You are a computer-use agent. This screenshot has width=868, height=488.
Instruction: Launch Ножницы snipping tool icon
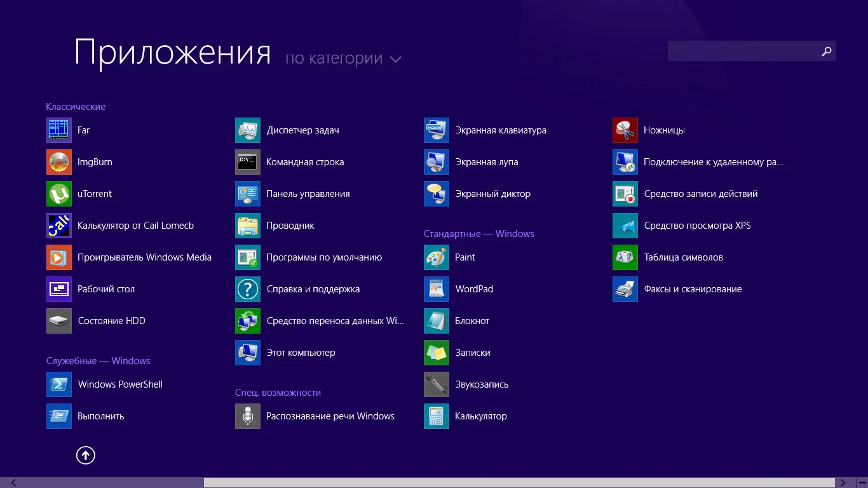tap(625, 130)
